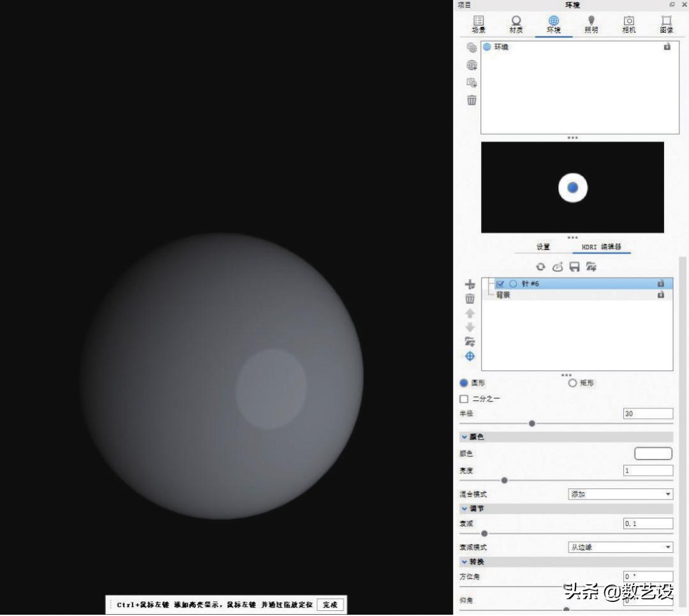Click the 半径 input field showing 30

tap(648, 413)
